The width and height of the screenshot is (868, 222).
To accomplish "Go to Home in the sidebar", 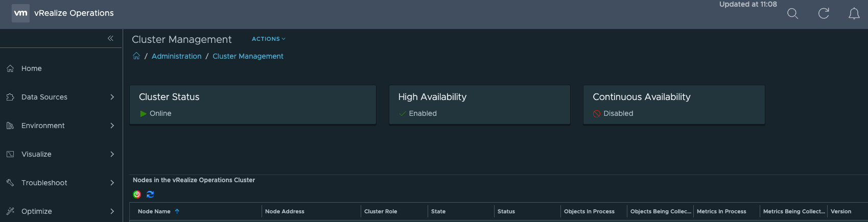I will (32, 68).
